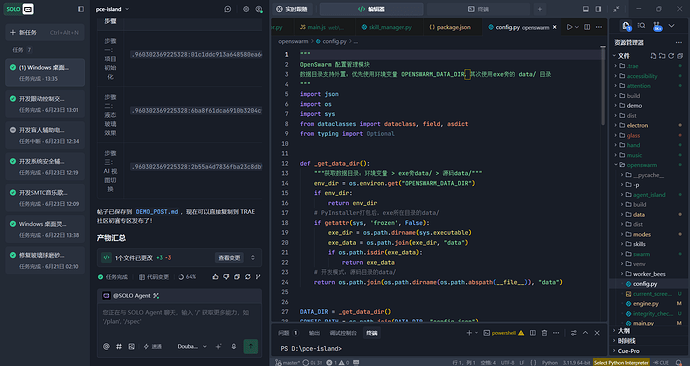The width and height of the screenshot is (690, 366).
Task: Collapse the openswarm folder
Action: (641, 165)
